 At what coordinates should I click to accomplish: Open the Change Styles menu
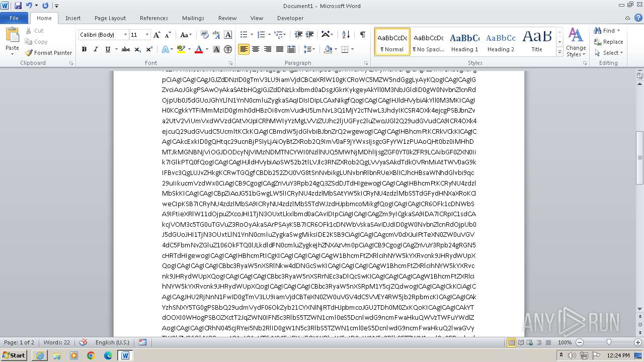coord(576,43)
